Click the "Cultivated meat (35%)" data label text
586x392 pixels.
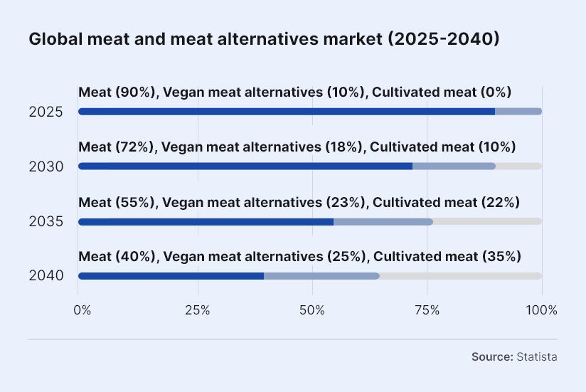pyautogui.click(x=447, y=256)
